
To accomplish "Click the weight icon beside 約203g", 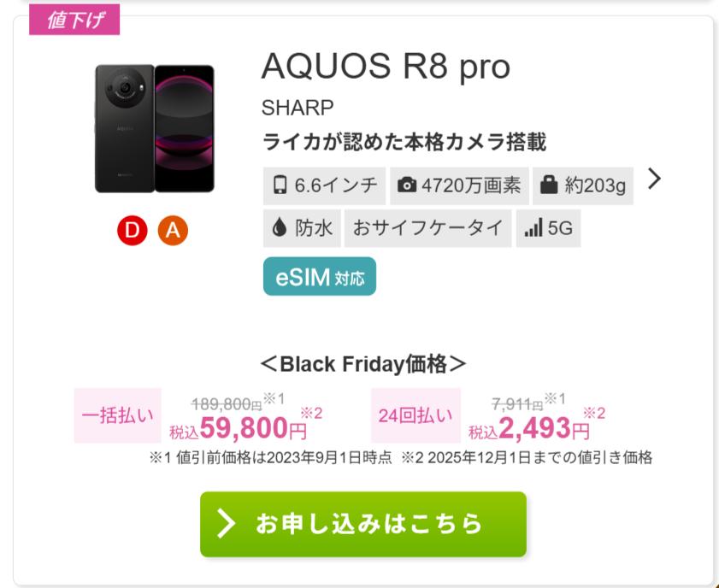I will (x=551, y=185).
